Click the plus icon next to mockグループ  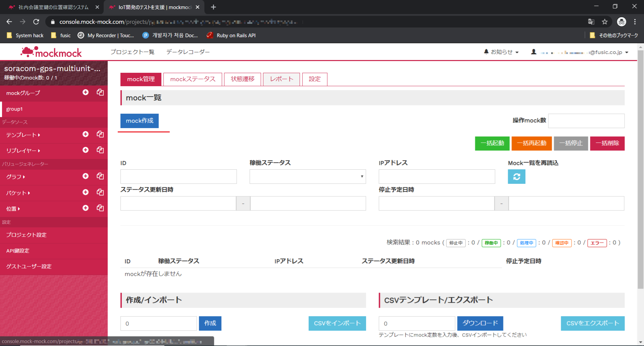click(x=86, y=92)
